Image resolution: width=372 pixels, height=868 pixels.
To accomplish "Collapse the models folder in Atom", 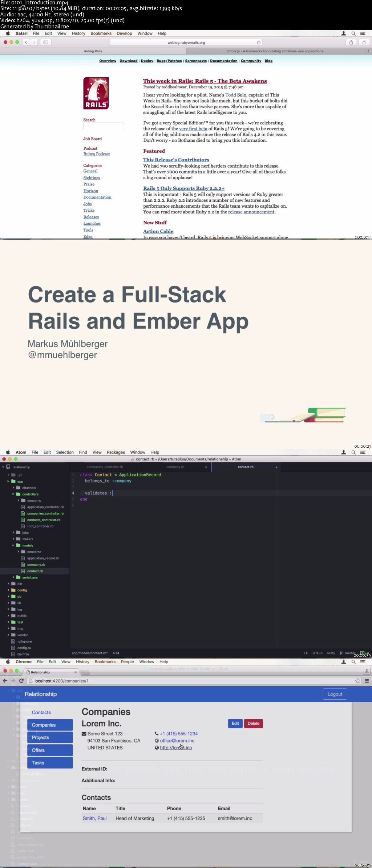I will (13, 545).
